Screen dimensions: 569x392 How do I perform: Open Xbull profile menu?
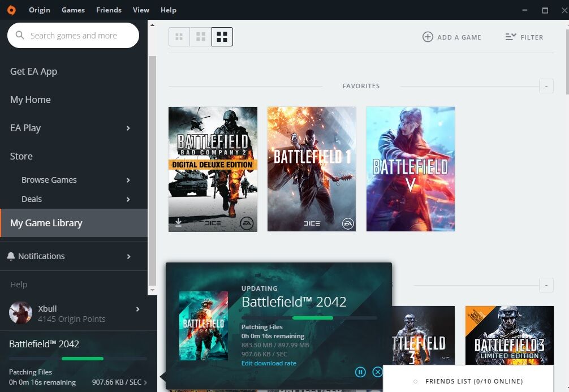point(138,309)
